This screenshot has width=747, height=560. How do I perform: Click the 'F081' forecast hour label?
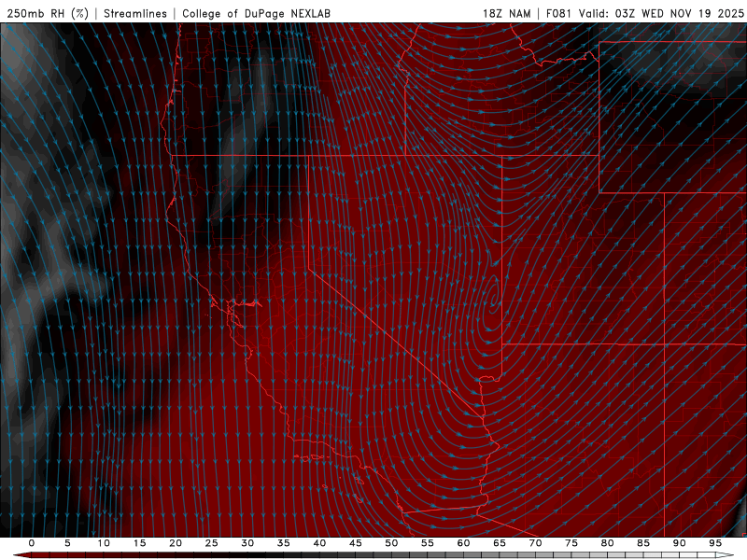(558, 14)
